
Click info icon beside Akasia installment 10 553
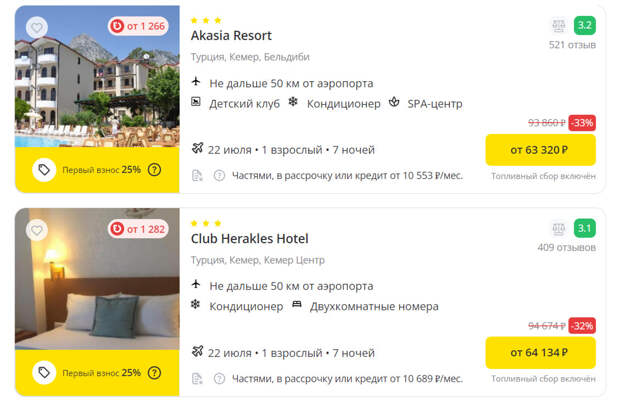tap(219, 176)
